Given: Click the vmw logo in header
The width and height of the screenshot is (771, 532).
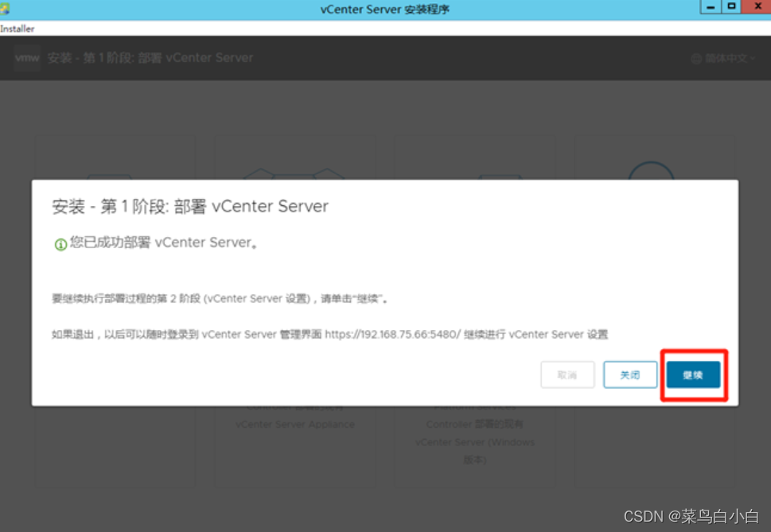Looking at the screenshot, I should [27, 58].
